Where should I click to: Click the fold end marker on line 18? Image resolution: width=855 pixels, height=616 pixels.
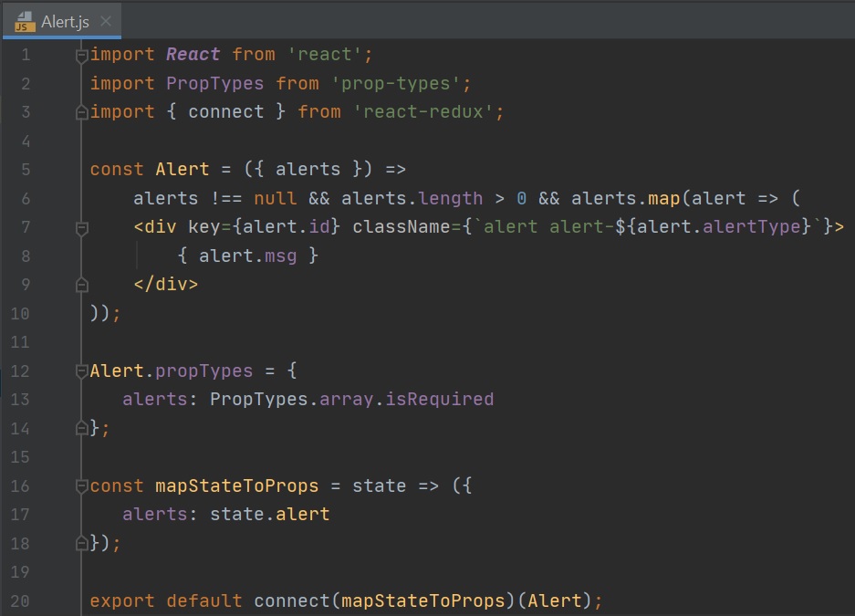click(82, 543)
